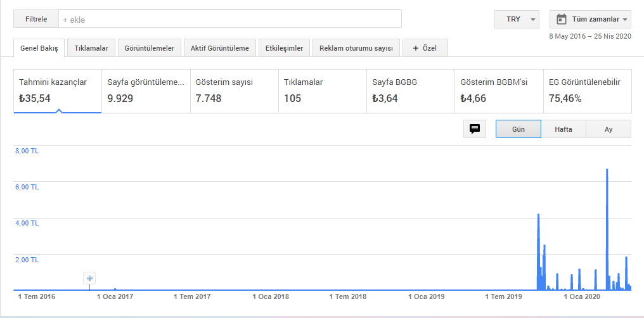Click the tallest earnings bar in the chart
Screen dimensions: 644x318
click(x=607, y=230)
